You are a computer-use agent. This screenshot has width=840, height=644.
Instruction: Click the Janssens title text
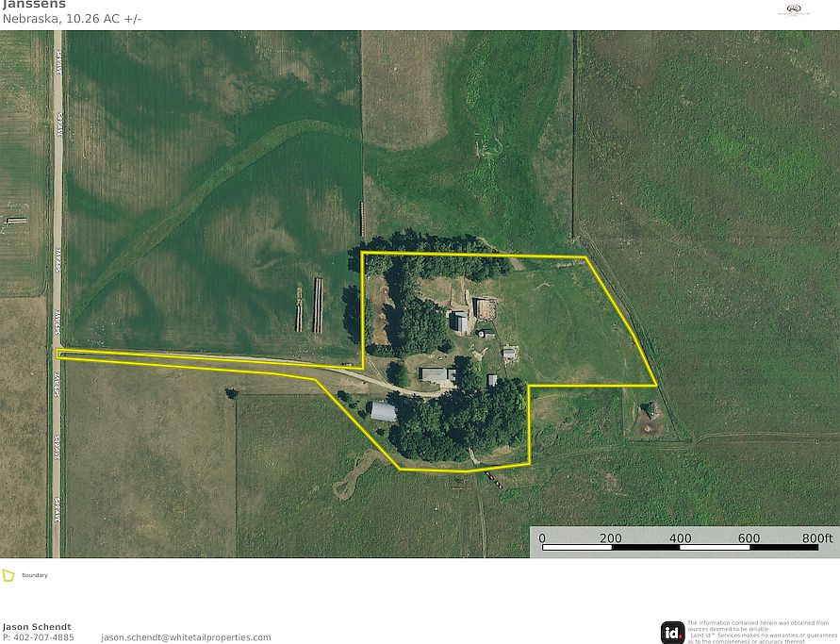pyautogui.click(x=34, y=5)
